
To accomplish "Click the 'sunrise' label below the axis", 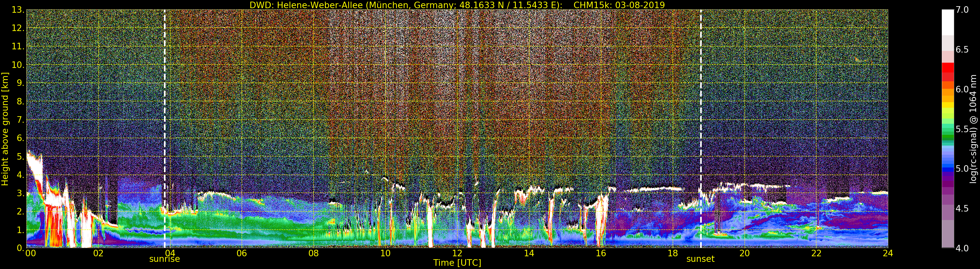I will 164,259.
